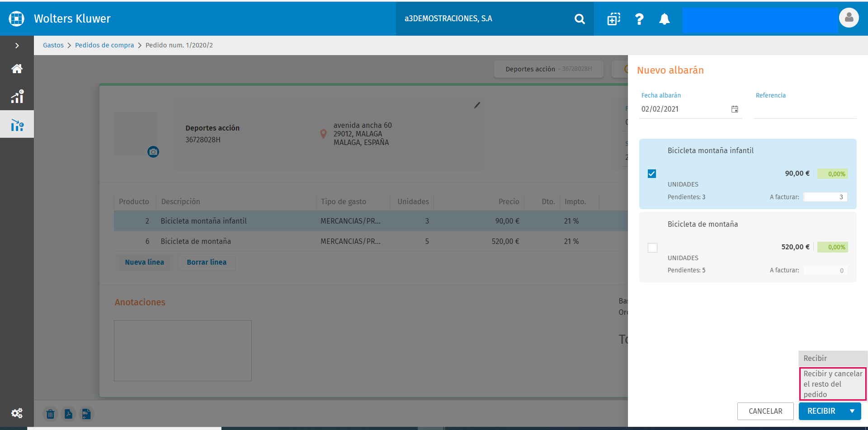
Task: Open the help question mark icon
Action: [x=639, y=19]
